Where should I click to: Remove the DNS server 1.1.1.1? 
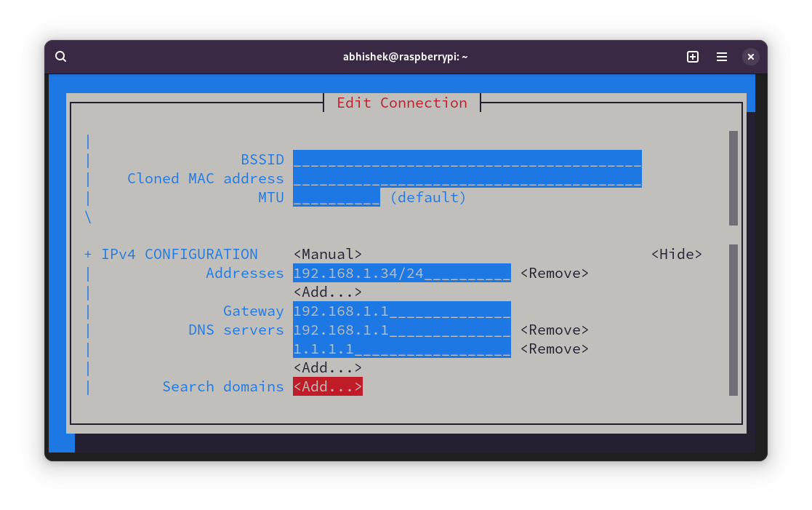554,348
